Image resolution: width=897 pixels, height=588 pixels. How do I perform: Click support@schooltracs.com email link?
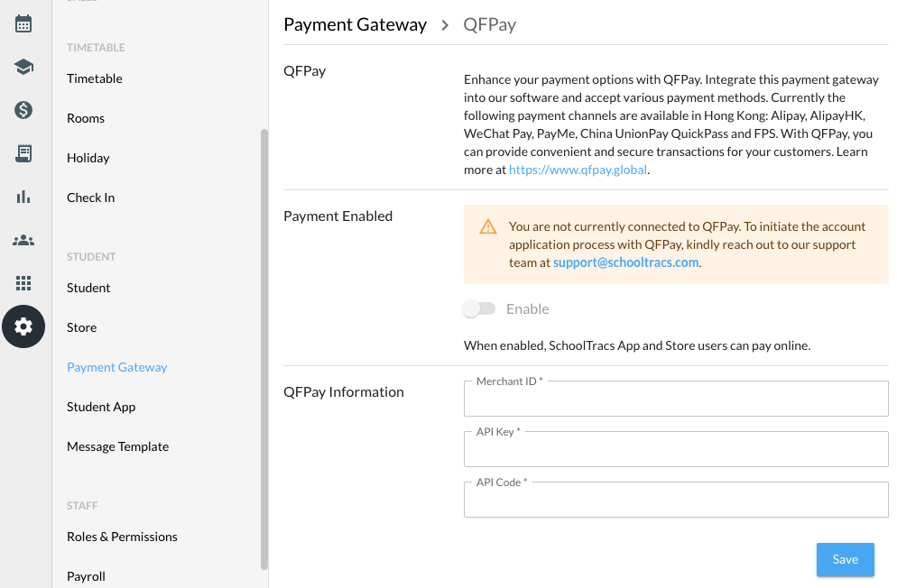[626, 262]
